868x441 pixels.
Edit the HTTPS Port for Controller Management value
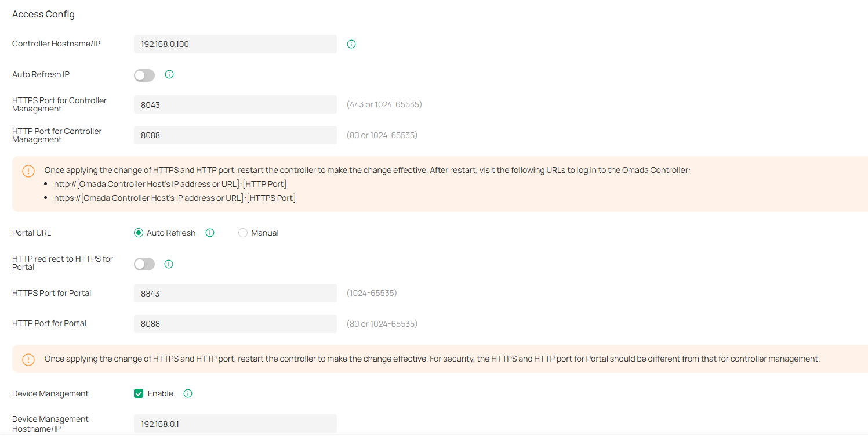(x=235, y=104)
